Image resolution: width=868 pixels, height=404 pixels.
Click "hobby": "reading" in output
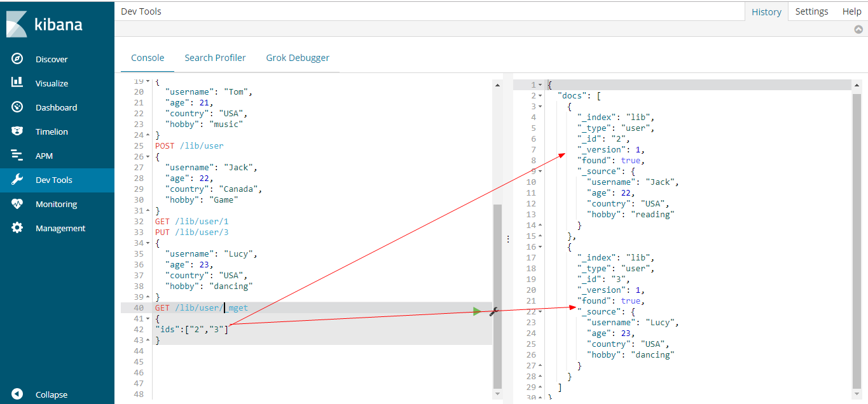pos(630,214)
